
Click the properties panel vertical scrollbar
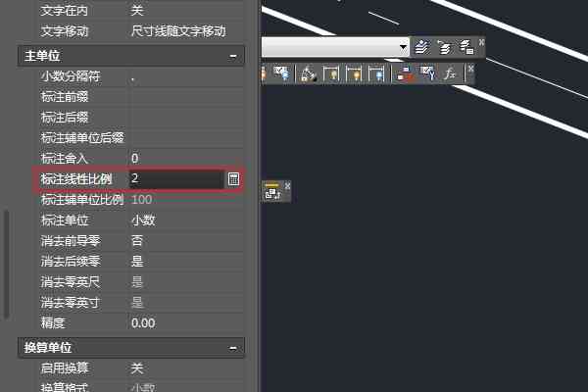tap(6, 264)
